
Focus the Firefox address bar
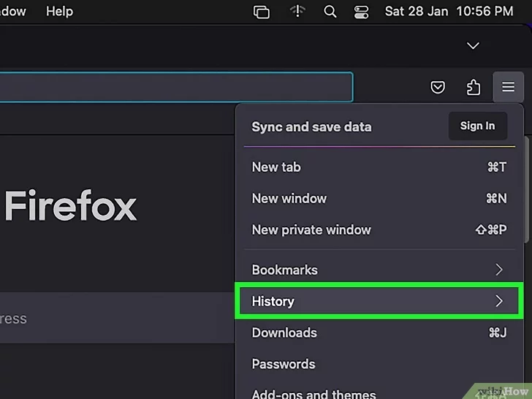[x=176, y=87]
